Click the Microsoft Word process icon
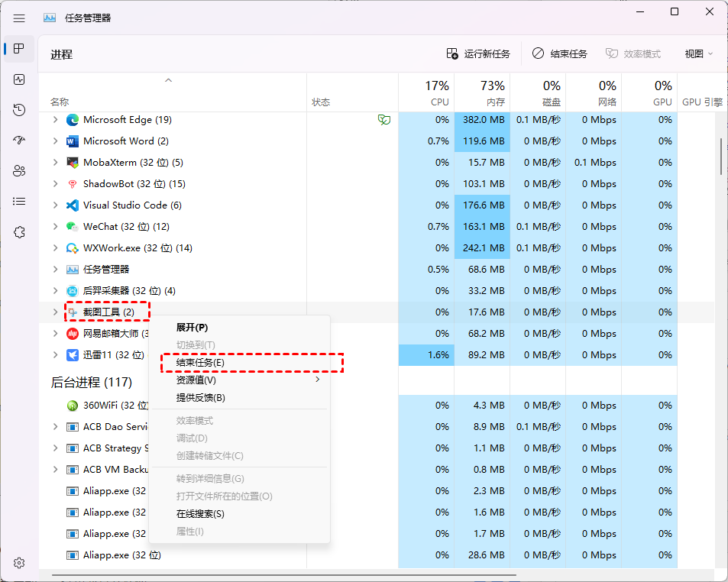The height and width of the screenshot is (582, 728). tap(73, 141)
